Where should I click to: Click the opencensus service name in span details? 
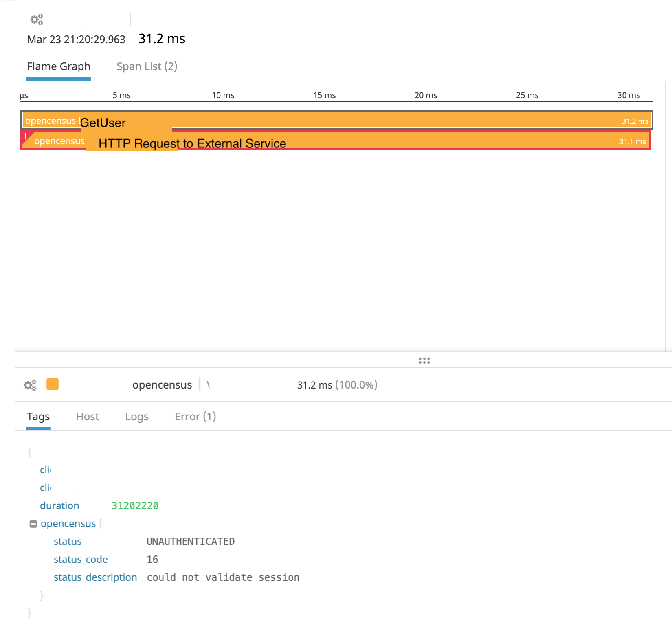coord(162,385)
